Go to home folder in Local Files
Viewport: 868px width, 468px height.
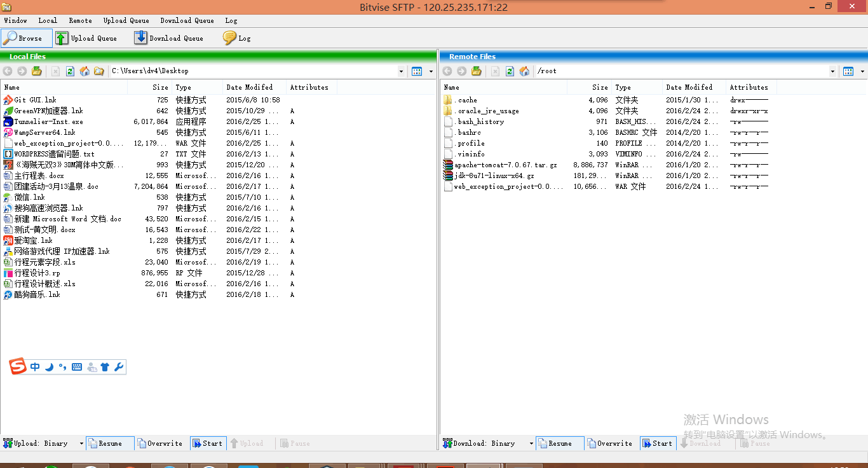(x=85, y=71)
